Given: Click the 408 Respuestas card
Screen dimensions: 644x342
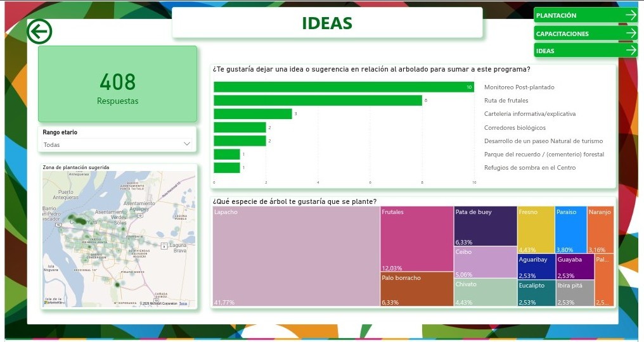Looking at the screenshot, I should tap(117, 84).
